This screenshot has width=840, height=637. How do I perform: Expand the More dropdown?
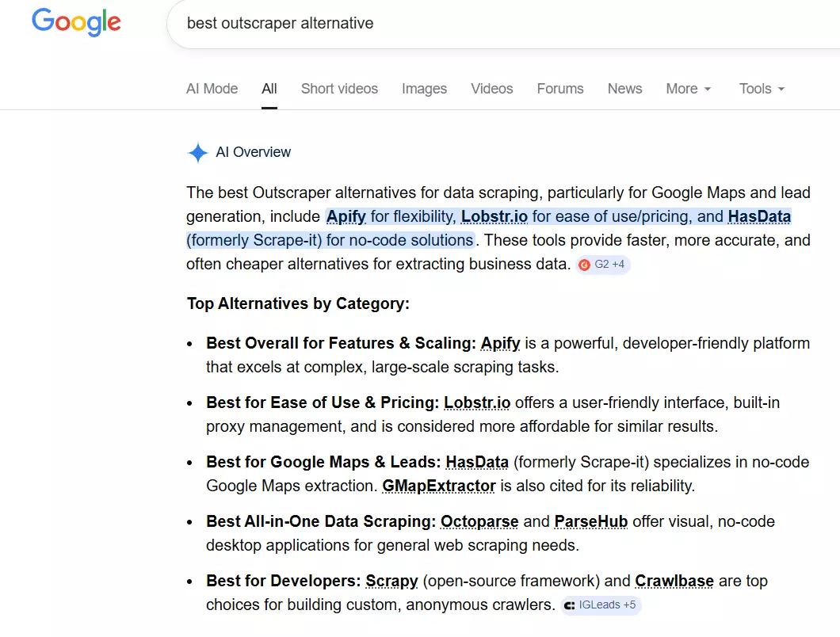pos(688,89)
